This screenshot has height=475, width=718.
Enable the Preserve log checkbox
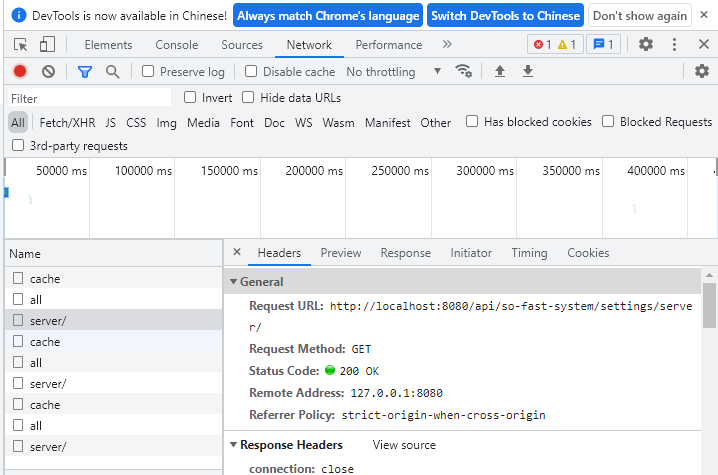point(148,72)
